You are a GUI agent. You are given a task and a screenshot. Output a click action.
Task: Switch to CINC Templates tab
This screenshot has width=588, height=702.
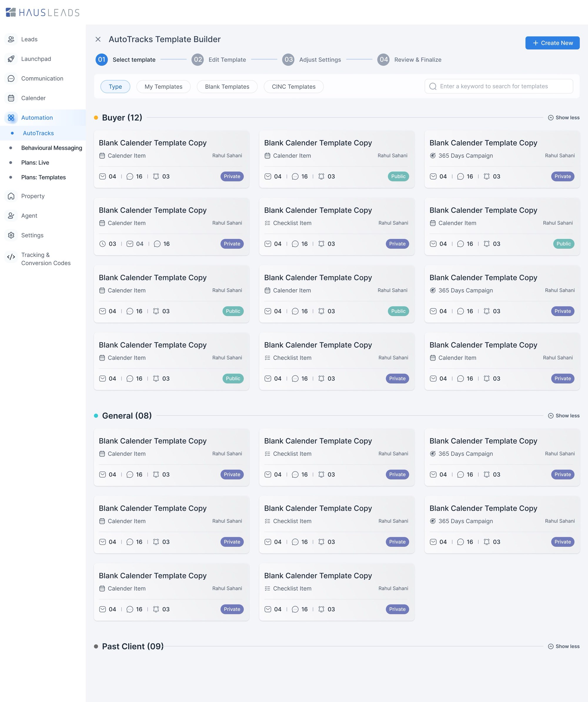pyautogui.click(x=293, y=87)
